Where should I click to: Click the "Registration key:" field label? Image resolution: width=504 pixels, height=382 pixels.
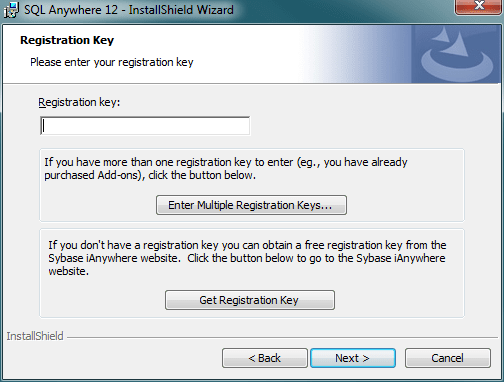click(79, 102)
